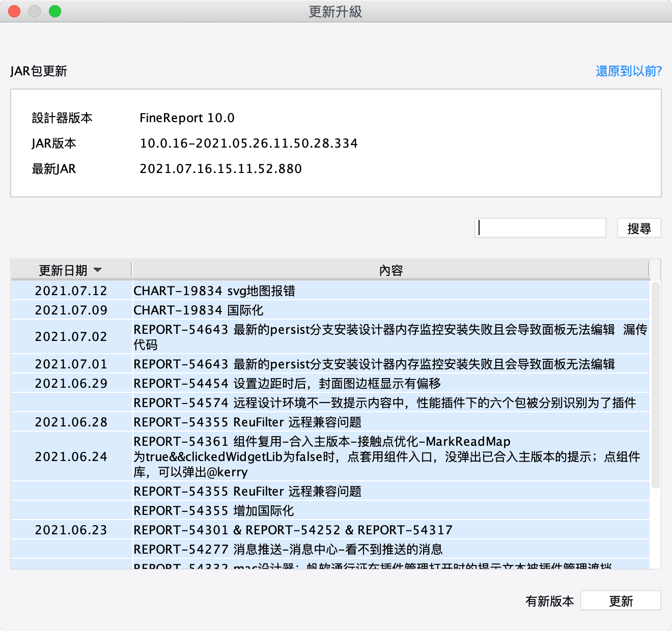
Task: Click the 更新日期 sort arrow icon
Action: [98, 270]
